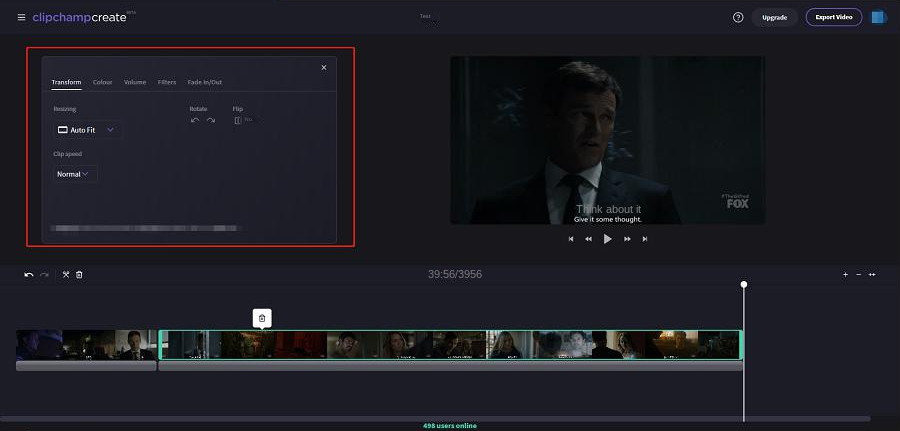Switch to the Fade In/Out tab
The height and width of the screenshot is (431, 900).
[x=204, y=82]
